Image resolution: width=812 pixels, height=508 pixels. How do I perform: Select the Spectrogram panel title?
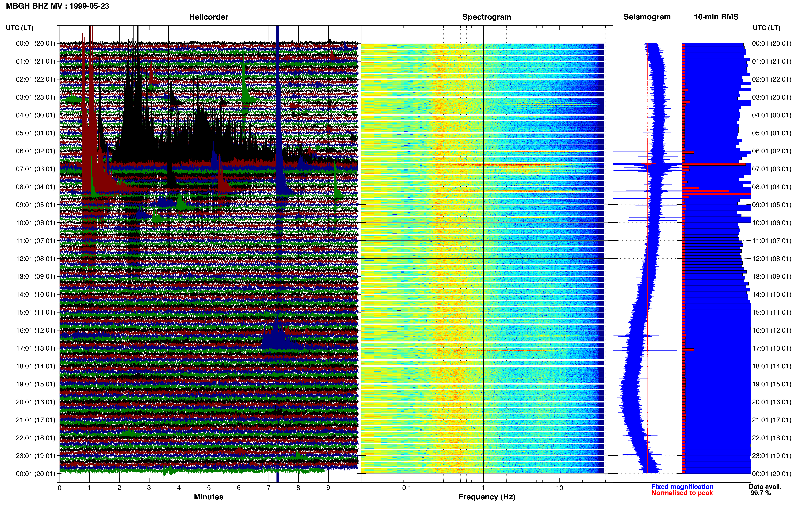click(x=487, y=17)
